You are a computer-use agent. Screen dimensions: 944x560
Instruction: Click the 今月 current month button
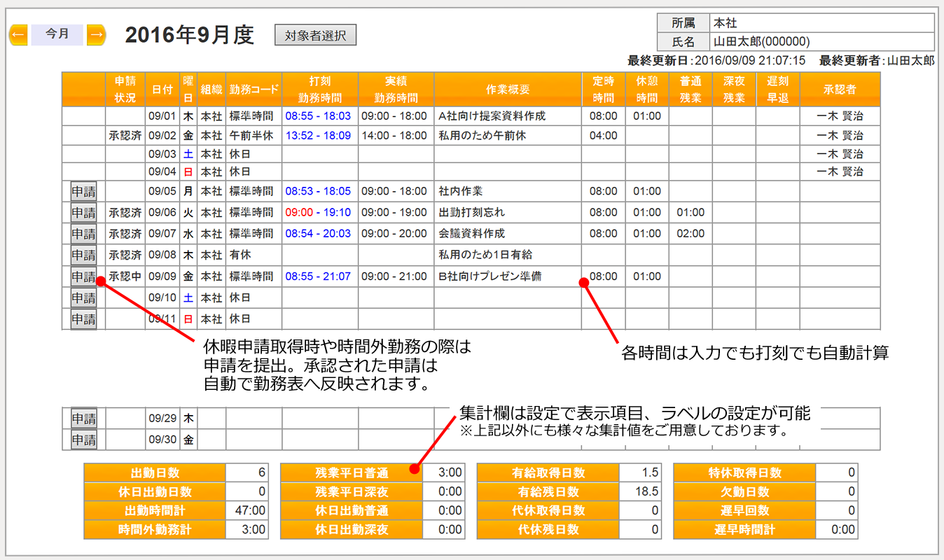click(57, 34)
